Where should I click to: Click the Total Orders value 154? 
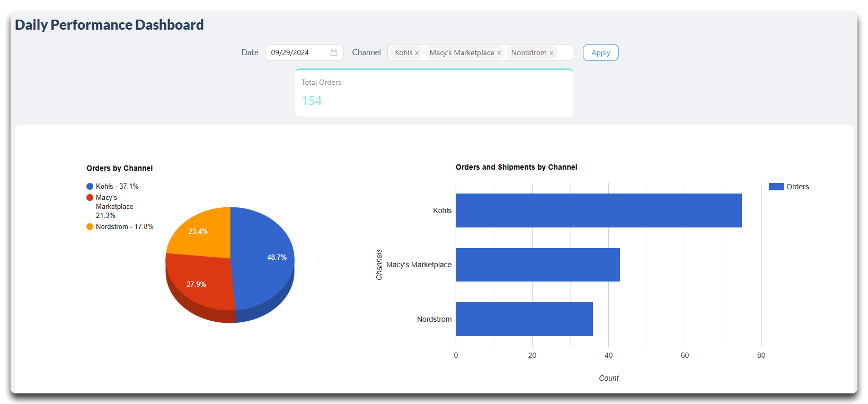312,101
